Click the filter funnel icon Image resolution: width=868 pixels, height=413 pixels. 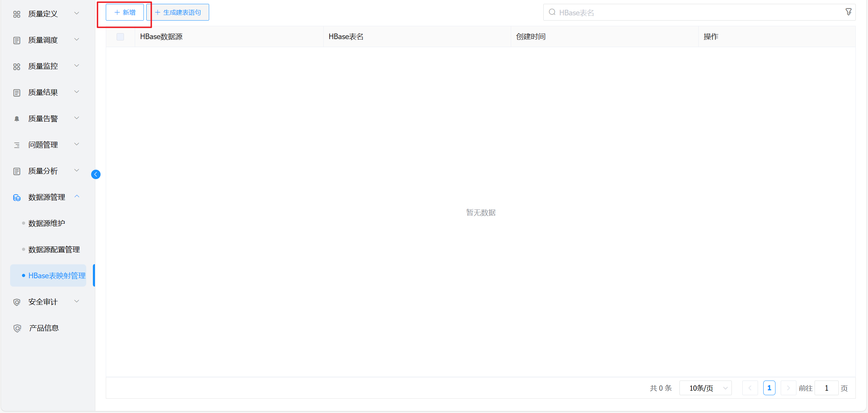pos(848,12)
